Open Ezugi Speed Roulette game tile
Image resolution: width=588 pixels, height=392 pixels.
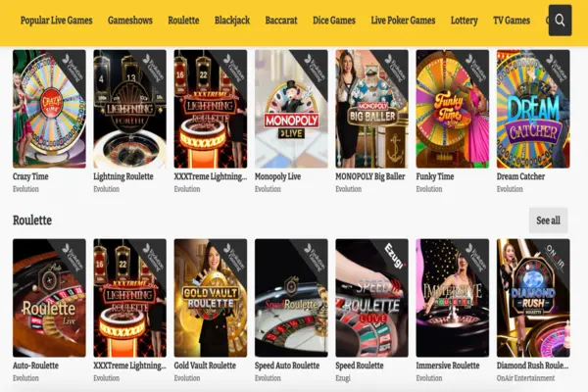click(371, 298)
